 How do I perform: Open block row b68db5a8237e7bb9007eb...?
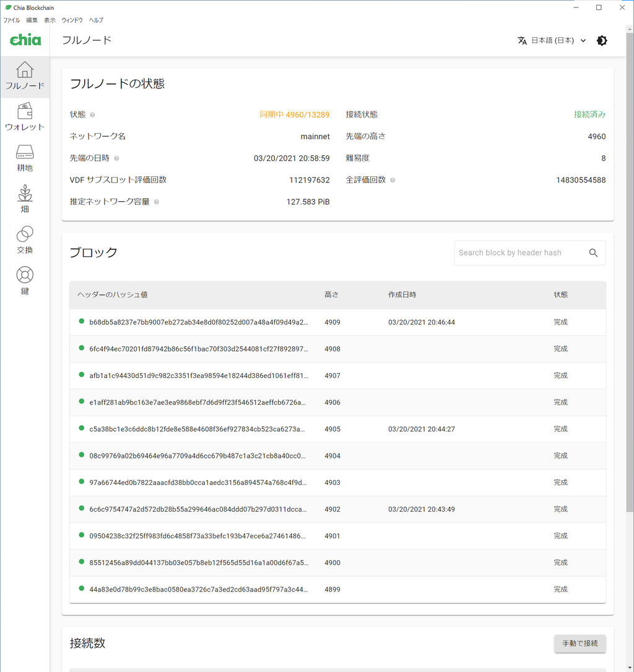pyautogui.click(x=337, y=322)
